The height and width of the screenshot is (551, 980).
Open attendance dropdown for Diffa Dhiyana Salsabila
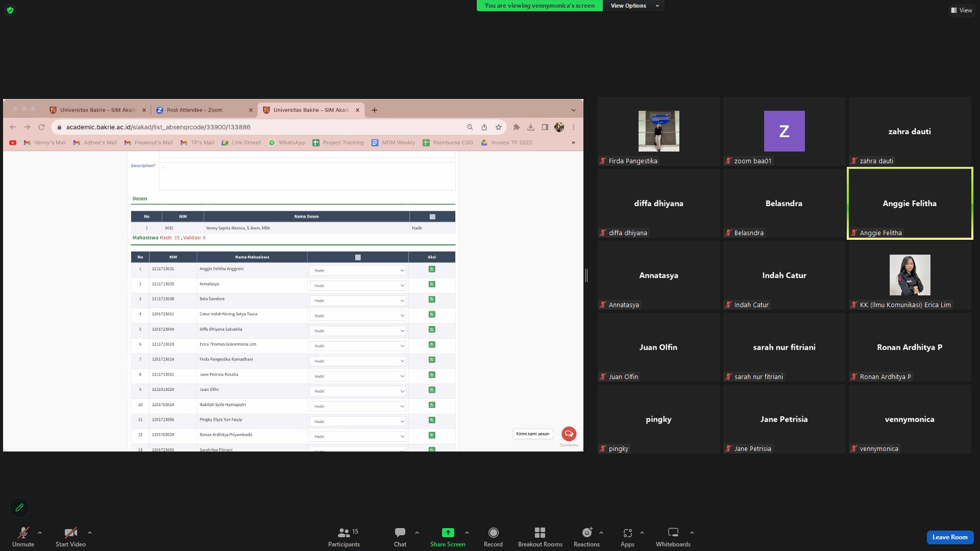pos(358,331)
